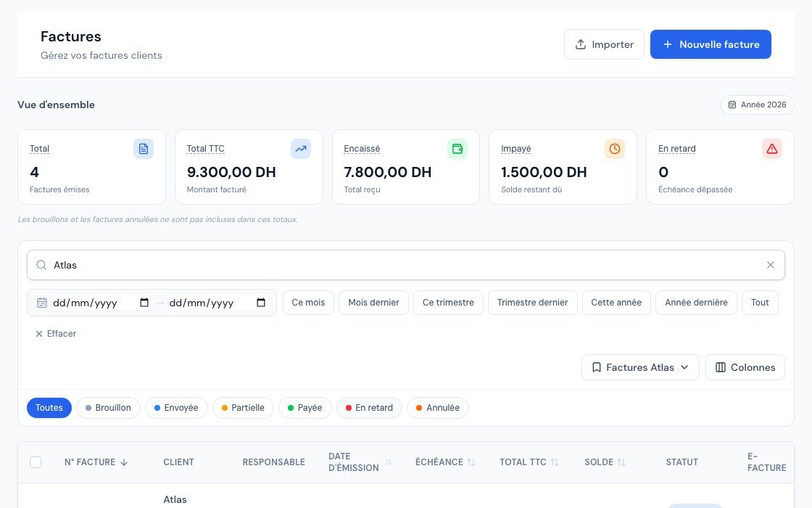Filter invoices by Partielle status
Image resolution: width=812 pixels, height=508 pixels.
point(243,408)
